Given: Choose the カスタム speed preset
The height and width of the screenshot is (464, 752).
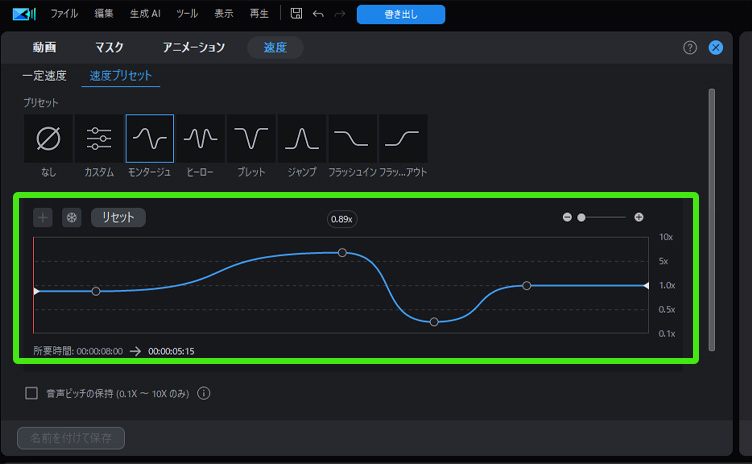Looking at the screenshot, I should pos(99,139).
